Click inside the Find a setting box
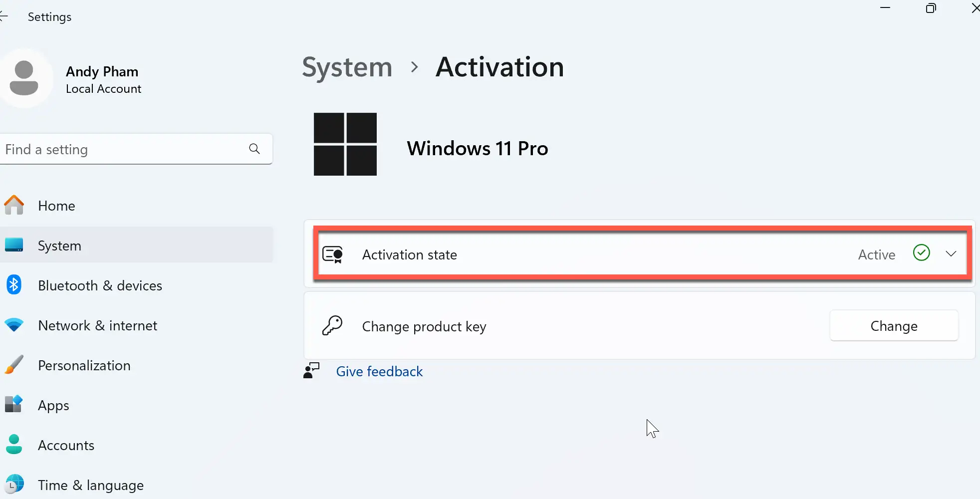 coord(136,149)
